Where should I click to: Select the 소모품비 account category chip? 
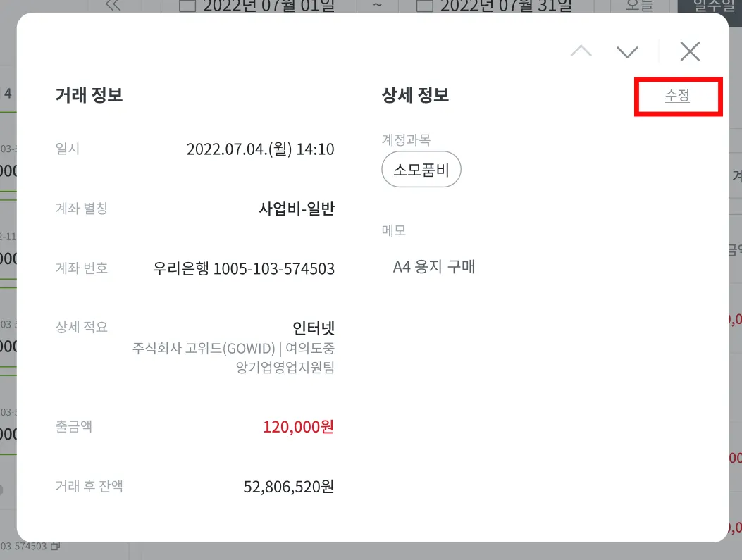[421, 169]
